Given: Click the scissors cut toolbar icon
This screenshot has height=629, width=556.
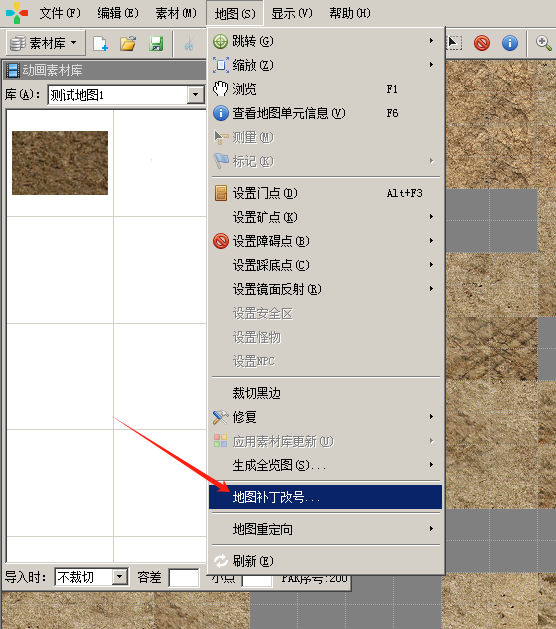Looking at the screenshot, I should click(189, 43).
